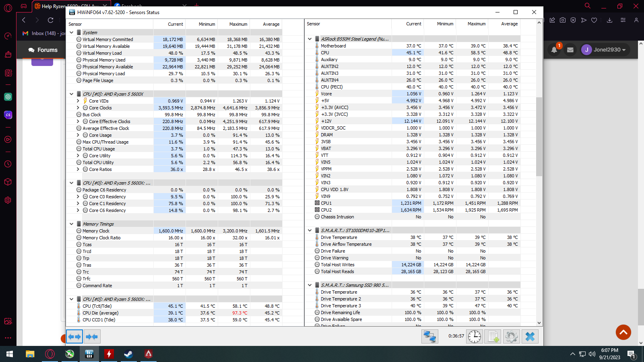Open the Opera GX downloads icon
The image size is (644, 362).
tap(609, 20)
